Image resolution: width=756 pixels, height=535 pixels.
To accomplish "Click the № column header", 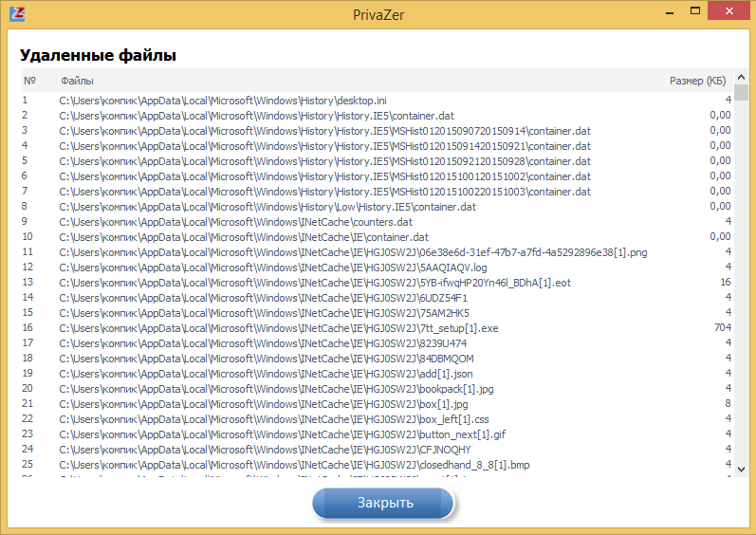I will tap(39, 81).
